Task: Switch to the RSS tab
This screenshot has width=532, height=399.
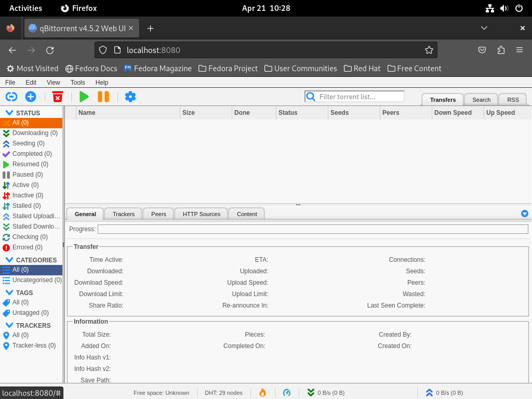Action: (x=513, y=99)
